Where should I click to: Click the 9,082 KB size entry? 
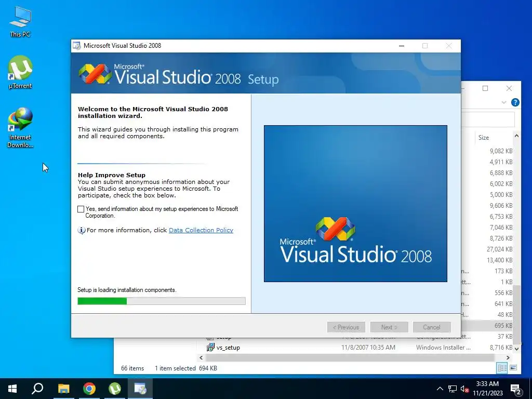click(x=501, y=151)
